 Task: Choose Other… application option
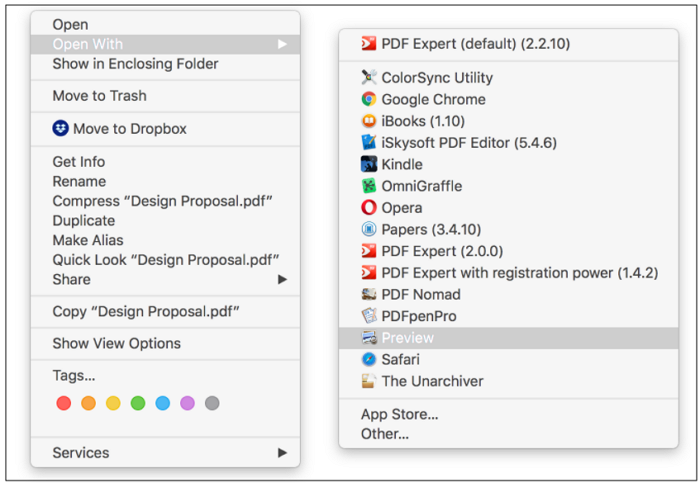coord(385,434)
